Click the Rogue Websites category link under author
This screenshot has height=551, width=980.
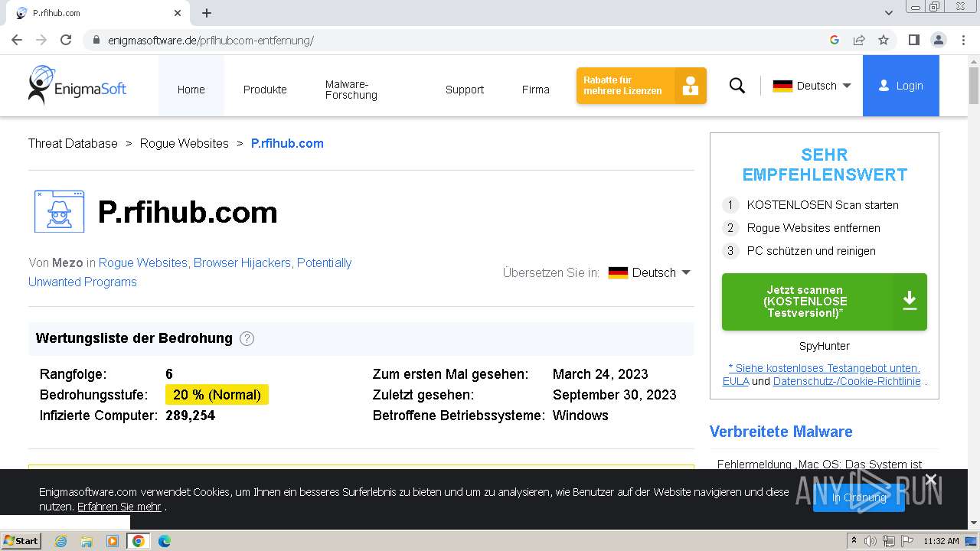point(142,262)
